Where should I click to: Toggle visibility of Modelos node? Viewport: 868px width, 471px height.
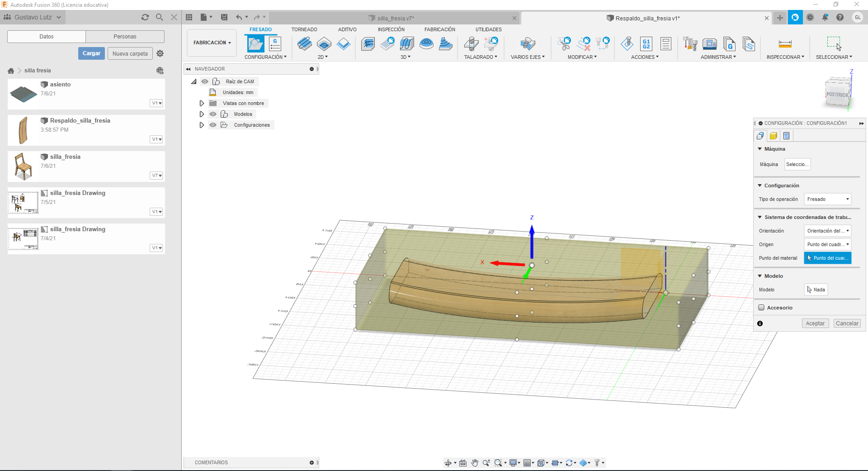(x=213, y=114)
